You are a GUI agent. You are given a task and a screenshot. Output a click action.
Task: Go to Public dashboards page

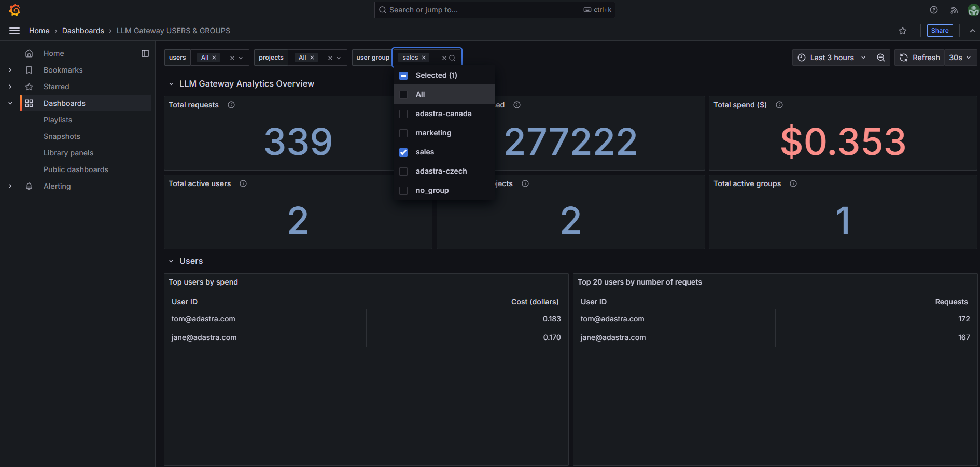coord(76,169)
